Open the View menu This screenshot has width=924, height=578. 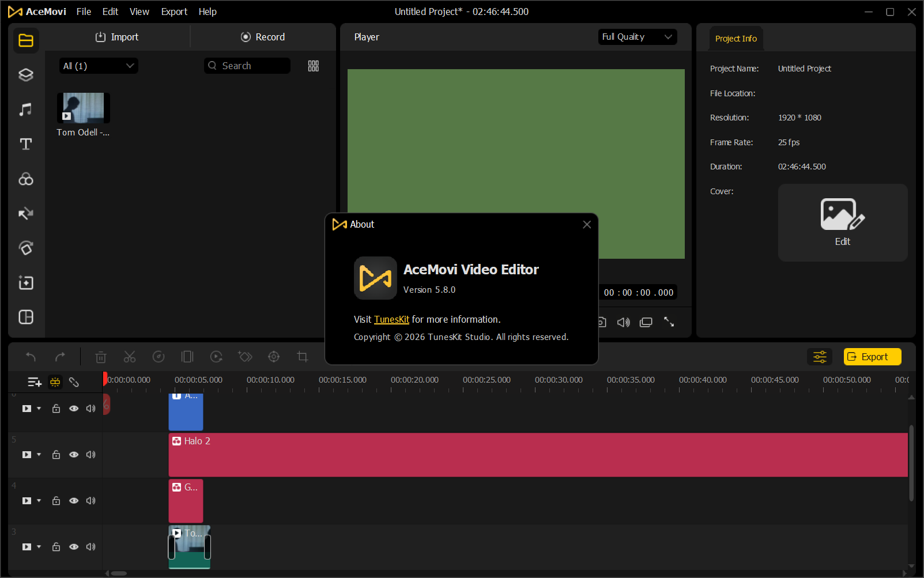pyautogui.click(x=139, y=12)
